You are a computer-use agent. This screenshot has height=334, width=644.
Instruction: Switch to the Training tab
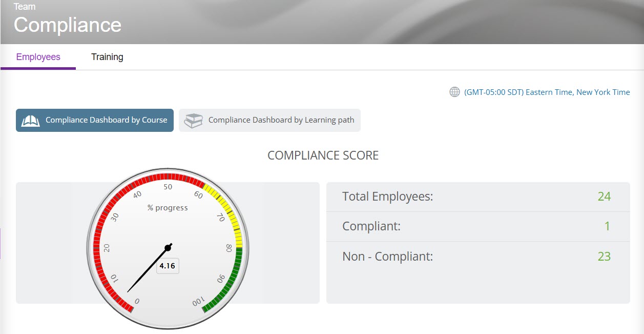107,56
